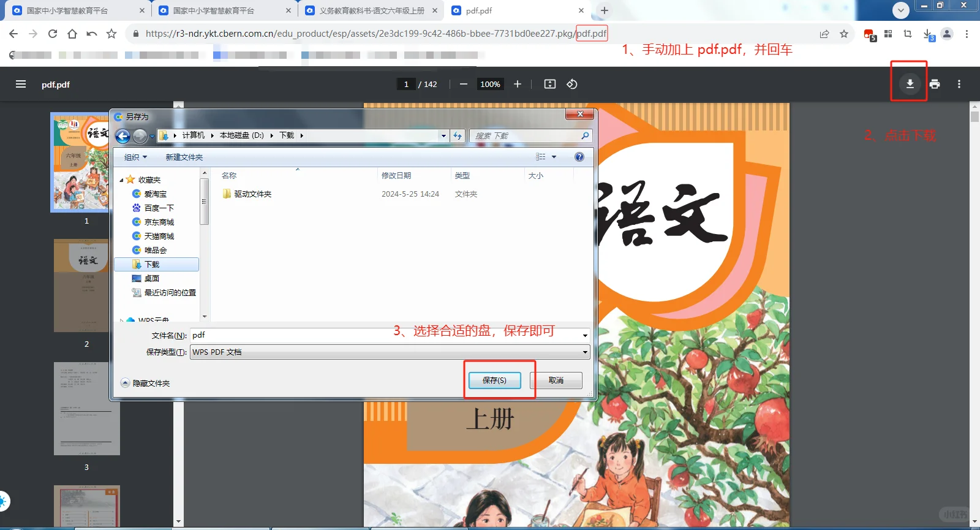Viewport: 980px width, 530px height.
Task: Collapse the 收藏夹 tree node
Action: tap(121, 180)
